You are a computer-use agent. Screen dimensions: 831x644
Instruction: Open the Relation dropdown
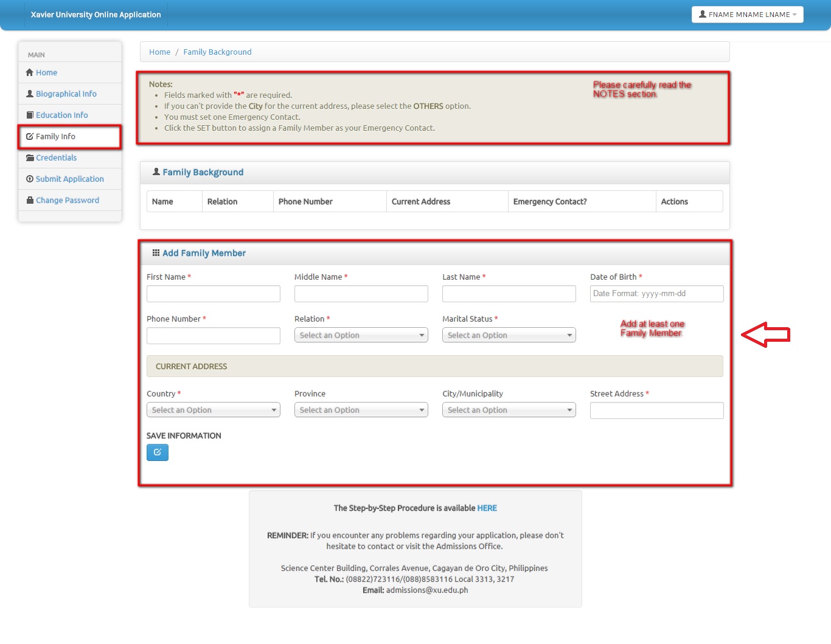pos(361,335)
